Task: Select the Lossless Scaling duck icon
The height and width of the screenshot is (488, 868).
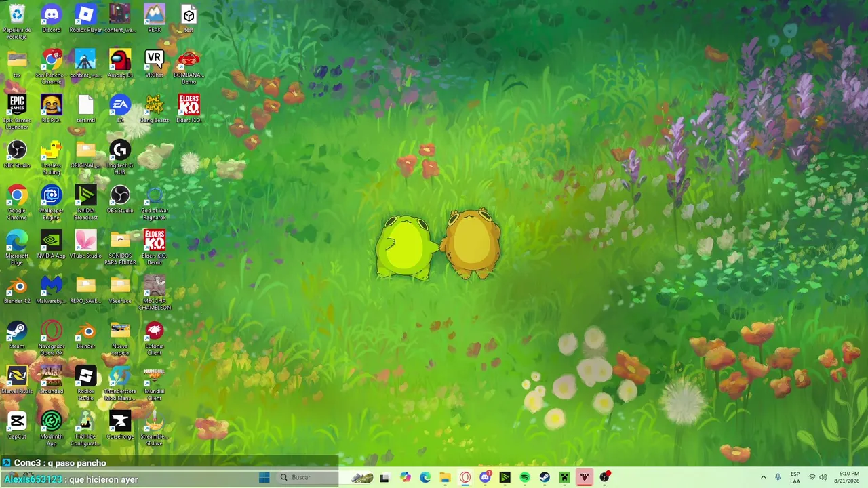Action: tap(52, 157)
